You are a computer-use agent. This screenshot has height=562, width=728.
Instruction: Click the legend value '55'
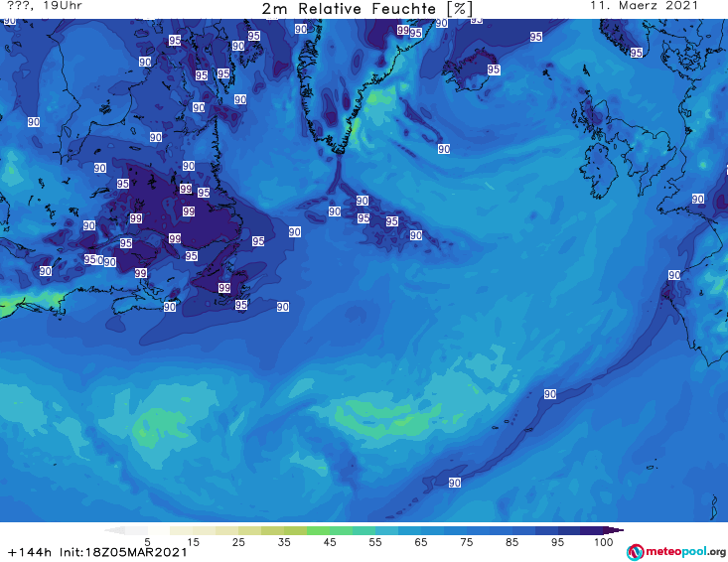[375, 542]
